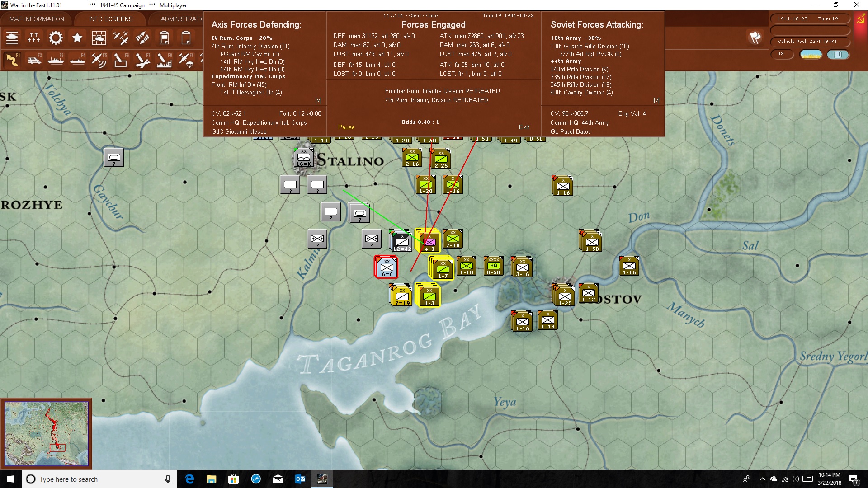Click 343rd Rifle Division entry
868x488 pixels.
click(579, 69)
